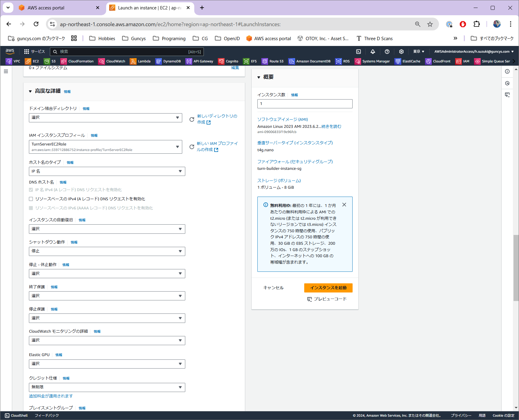The image size is (519, 420).
Task: Follow 新しいディレクトリの作成 link
Action: [217, 119]
